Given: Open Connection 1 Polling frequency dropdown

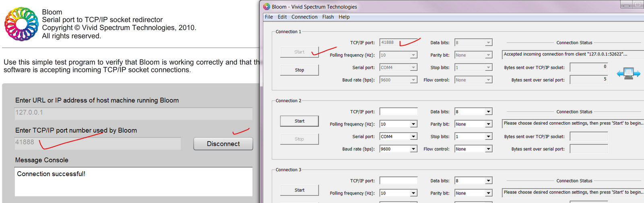Looking at the screenshot, I should pyautogui.click(x=398, y=55).
